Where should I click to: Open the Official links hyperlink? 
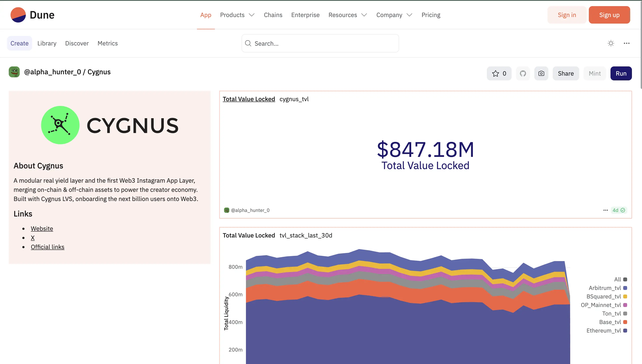point(47,247)
